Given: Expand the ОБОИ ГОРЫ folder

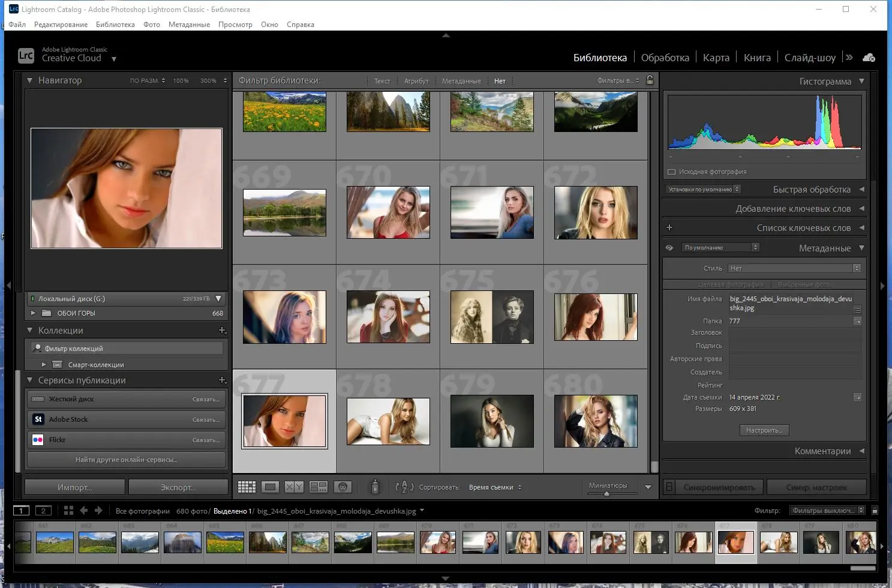Looking at the screenshot, I should (33, 313).
